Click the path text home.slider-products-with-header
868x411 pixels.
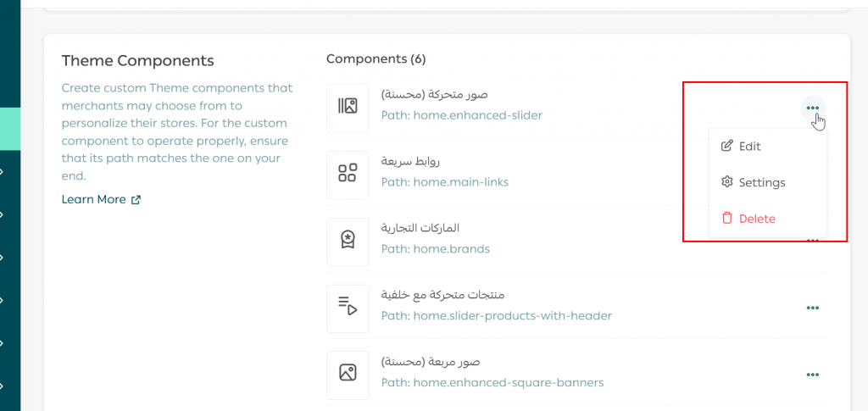(496, 316)
